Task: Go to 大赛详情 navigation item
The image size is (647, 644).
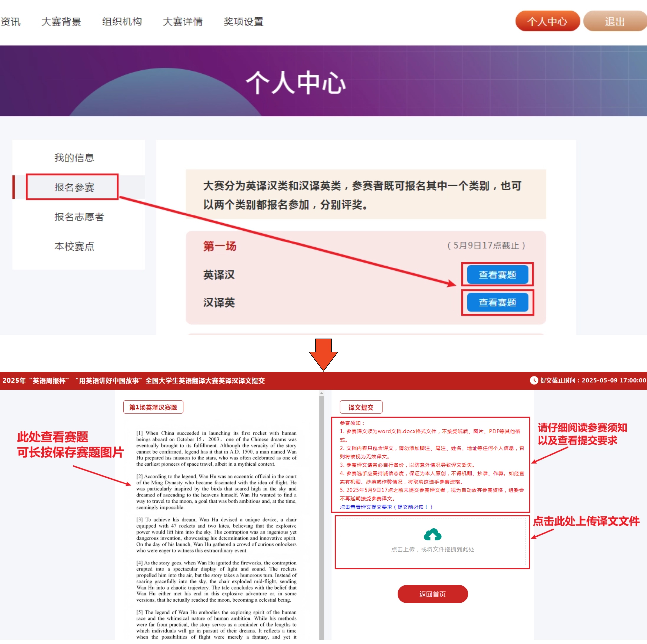Action: (182, 22)
